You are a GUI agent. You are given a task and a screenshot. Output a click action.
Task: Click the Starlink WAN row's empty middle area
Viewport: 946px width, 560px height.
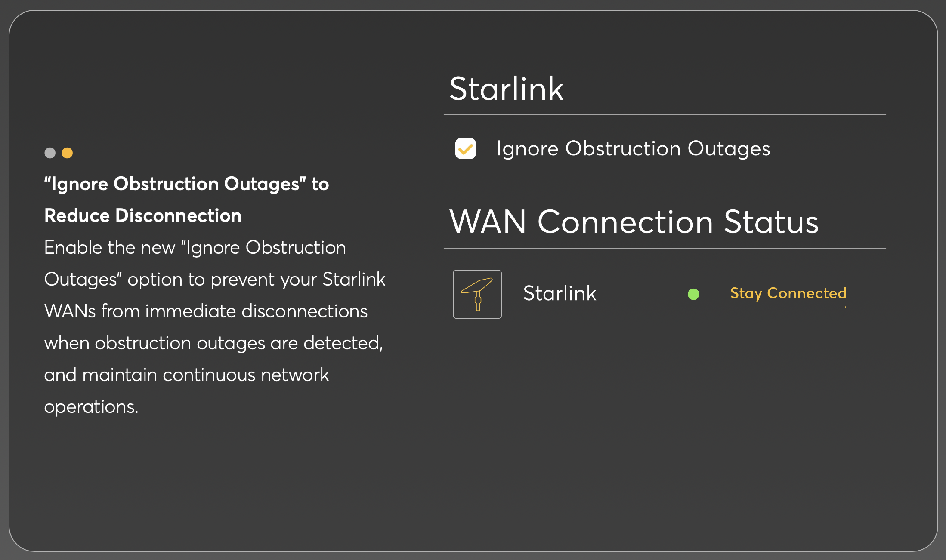[641, 294]
